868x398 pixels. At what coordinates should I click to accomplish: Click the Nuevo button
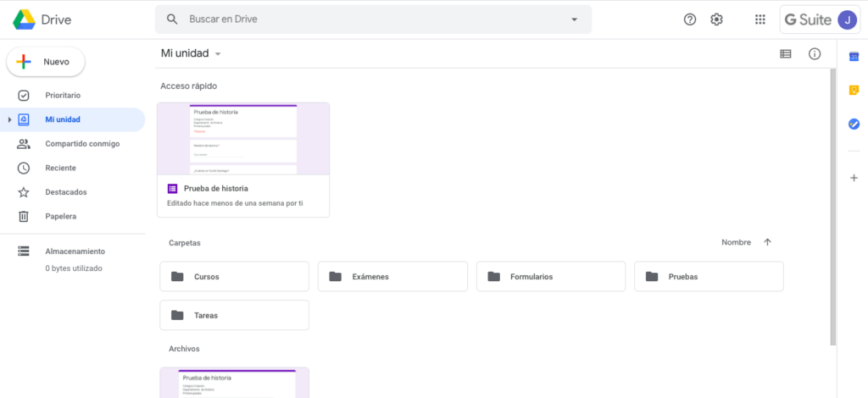(46, 62)
